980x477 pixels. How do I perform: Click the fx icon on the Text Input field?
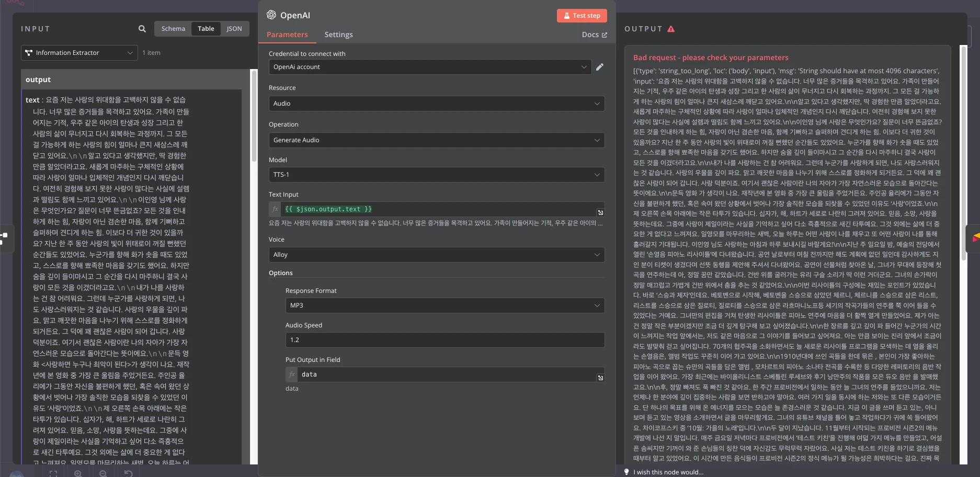pyautogui.click(x=275, y=209)
